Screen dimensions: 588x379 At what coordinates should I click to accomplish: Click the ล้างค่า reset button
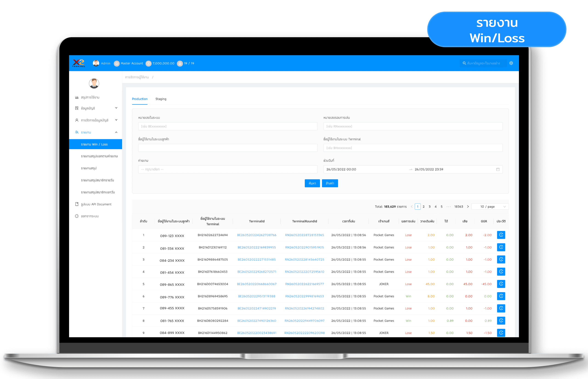pos(330,183)
